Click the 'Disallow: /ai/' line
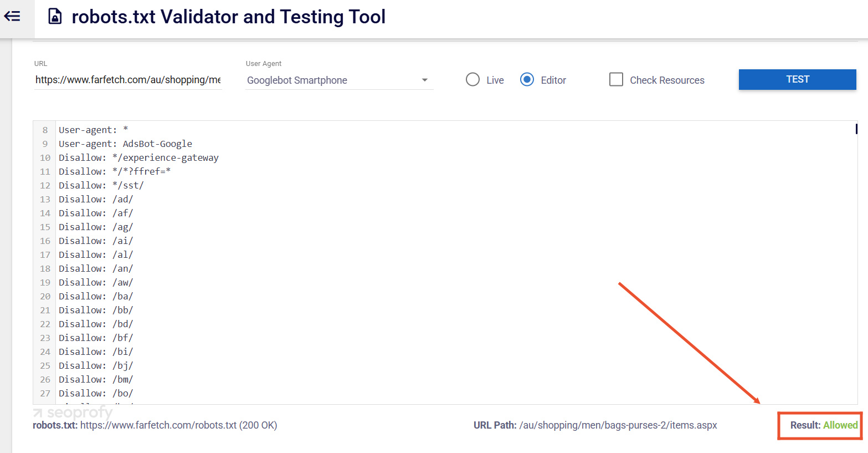The height and width of the screenshot is (453, 868). coord(96,241)
